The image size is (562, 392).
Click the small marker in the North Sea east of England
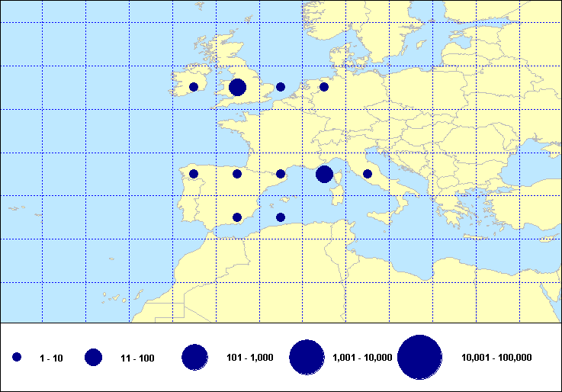pyautogui.click(x=281, y=87)
